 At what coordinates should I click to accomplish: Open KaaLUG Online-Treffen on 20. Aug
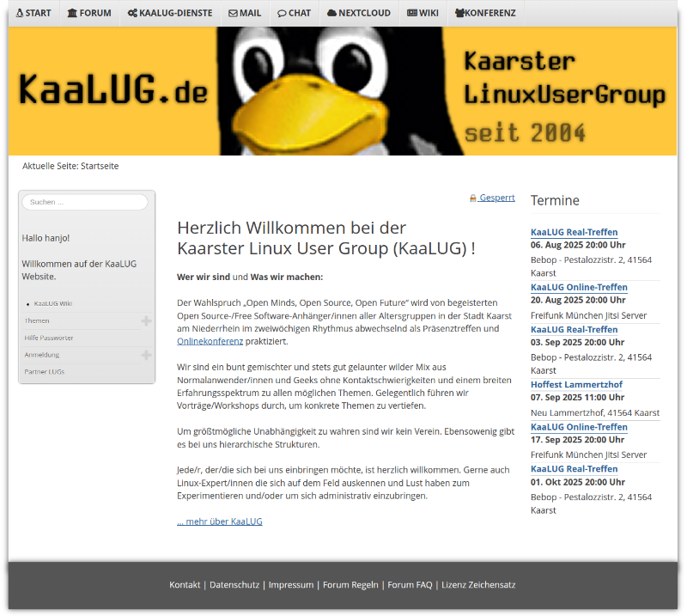pos(579,287)
